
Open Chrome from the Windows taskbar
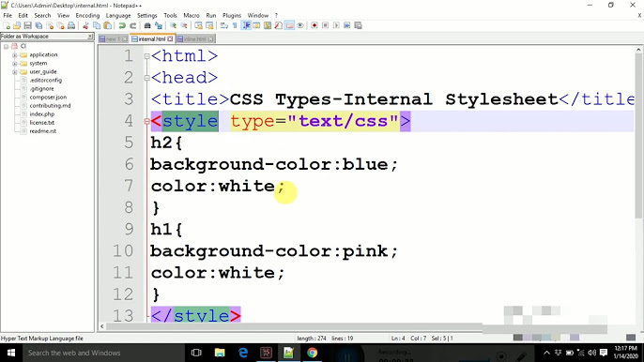tap(312, 353)
